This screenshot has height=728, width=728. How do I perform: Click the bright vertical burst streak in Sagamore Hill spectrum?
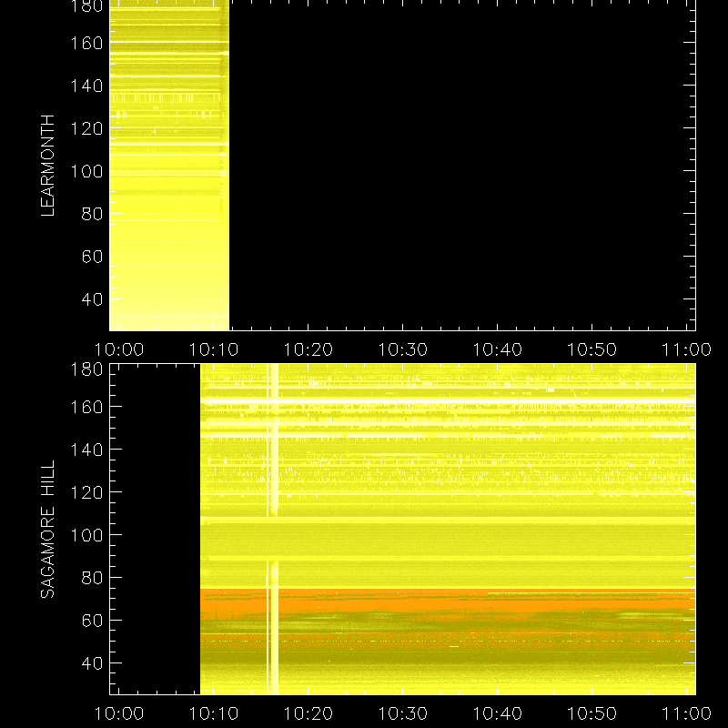tap(274, 530)
